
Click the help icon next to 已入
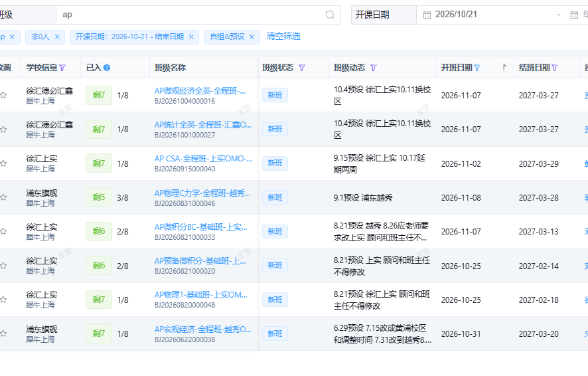107,68
